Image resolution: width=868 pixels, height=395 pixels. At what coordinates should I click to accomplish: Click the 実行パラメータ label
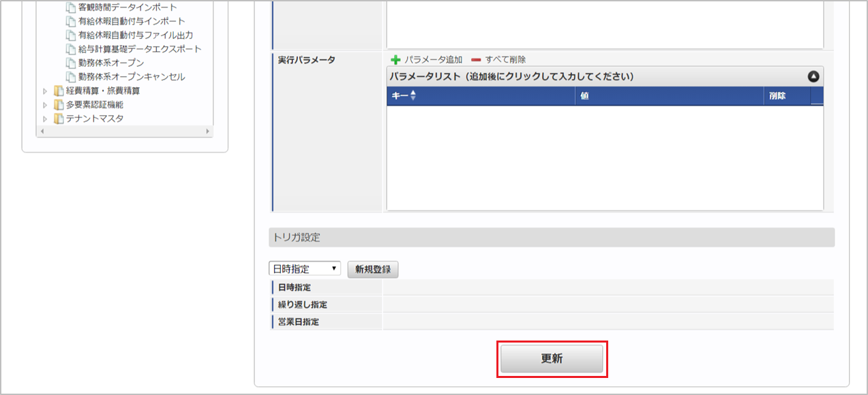(x=307, y=60)
